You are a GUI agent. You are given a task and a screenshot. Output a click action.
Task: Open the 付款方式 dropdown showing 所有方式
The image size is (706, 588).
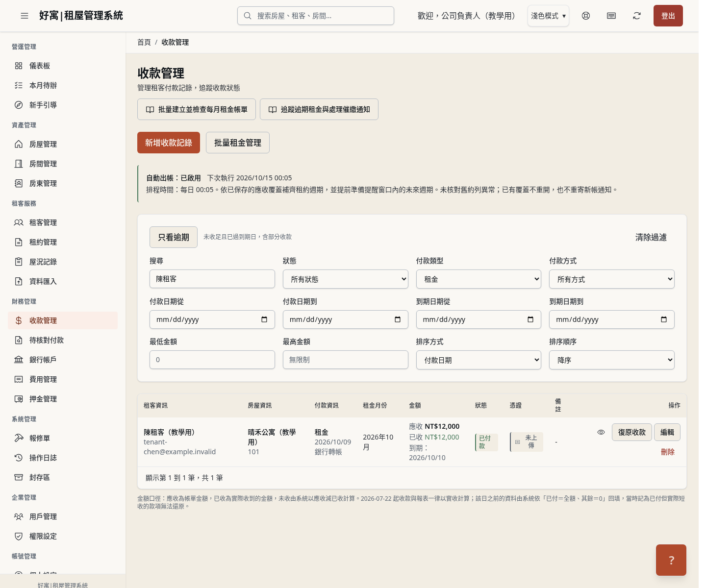[612, 279]
